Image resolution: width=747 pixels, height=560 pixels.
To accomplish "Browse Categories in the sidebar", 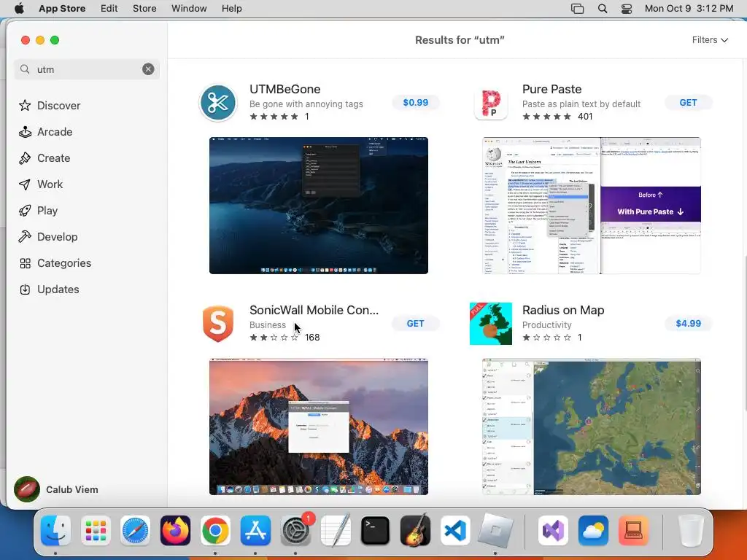I will click(x=55, y=262).
